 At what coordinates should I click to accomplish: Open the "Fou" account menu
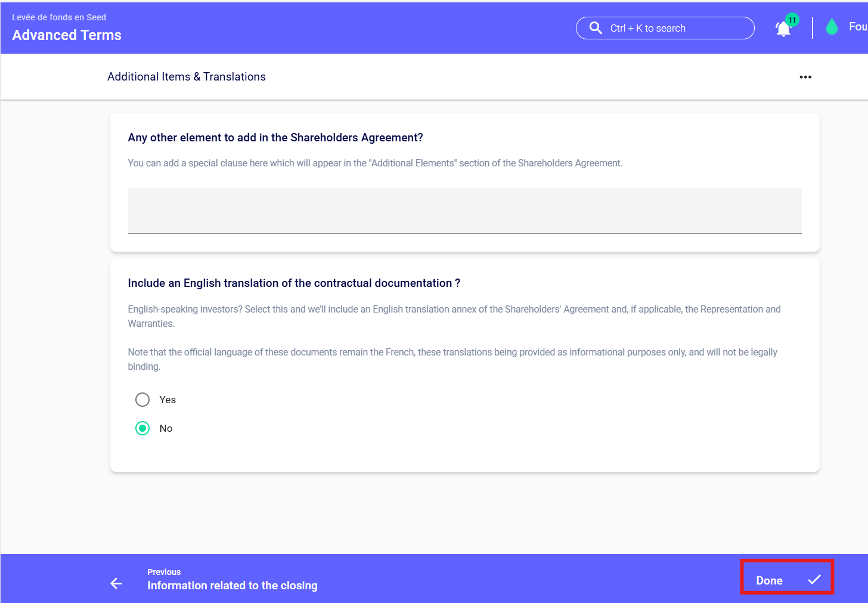pos(857,27)
